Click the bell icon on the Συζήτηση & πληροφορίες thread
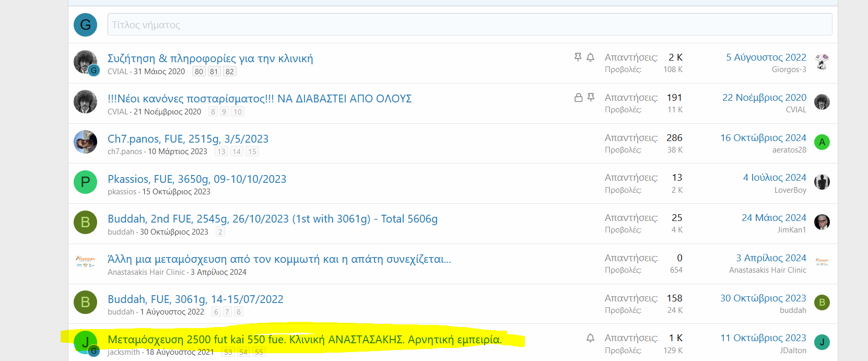This screenshot has height=361, width=868. [x=590, y=57]
